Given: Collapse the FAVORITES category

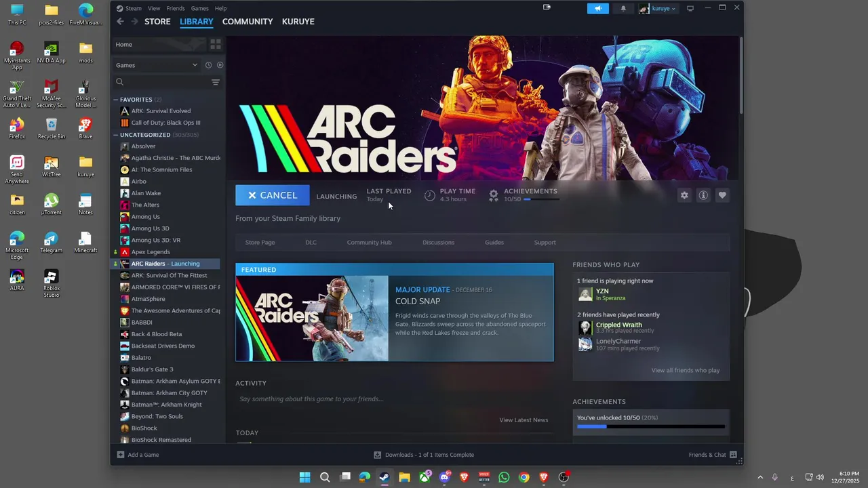Looking at the screenshot, I should pyautogui.click(x=116, y=100).
